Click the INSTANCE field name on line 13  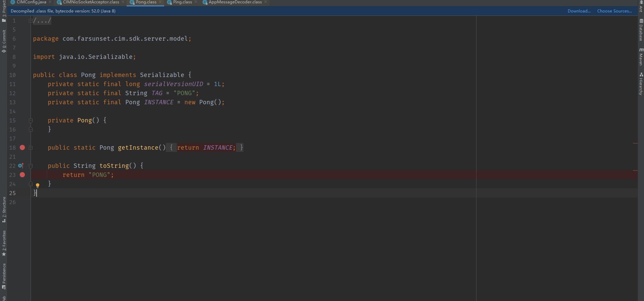[159, 102]
